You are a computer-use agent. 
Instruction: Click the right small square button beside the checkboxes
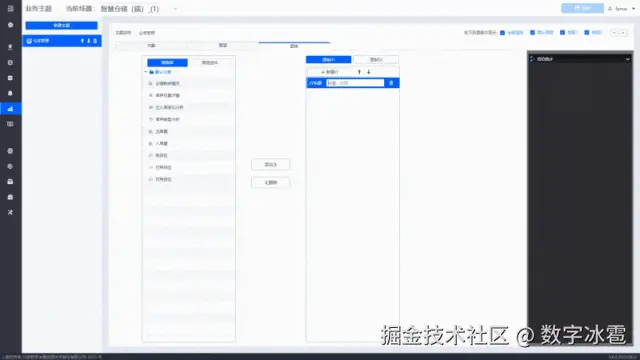(x=623, y=33)
